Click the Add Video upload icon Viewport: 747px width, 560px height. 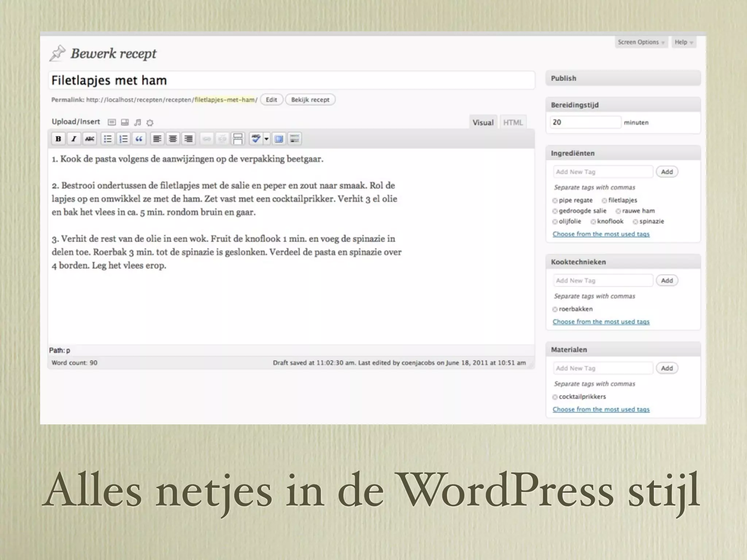[x=125, y=122]
